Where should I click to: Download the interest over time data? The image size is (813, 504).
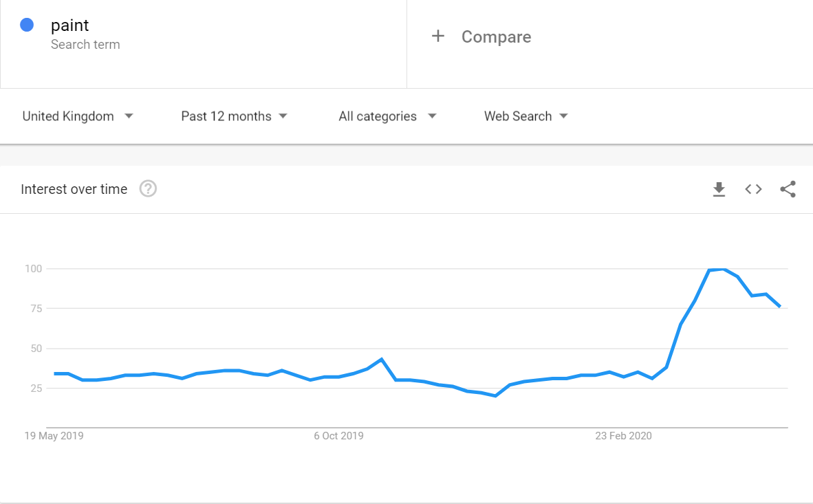[x=719, y=189]
